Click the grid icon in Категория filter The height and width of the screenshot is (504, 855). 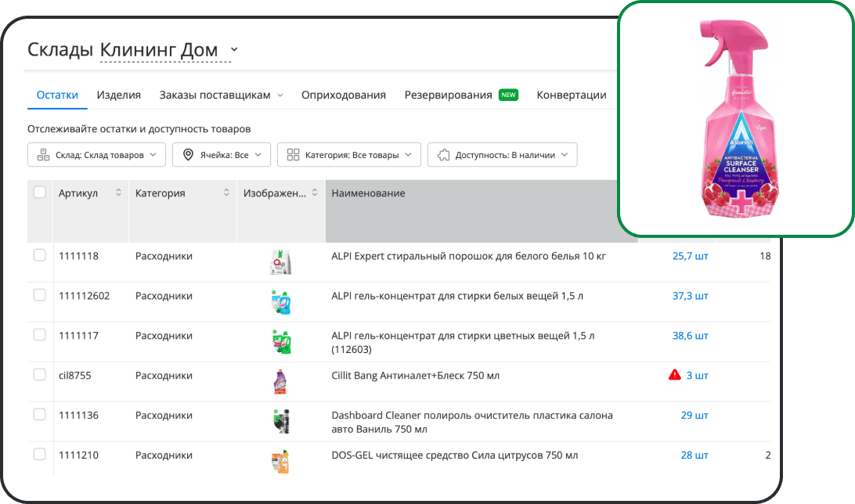[x=293, y=155]
